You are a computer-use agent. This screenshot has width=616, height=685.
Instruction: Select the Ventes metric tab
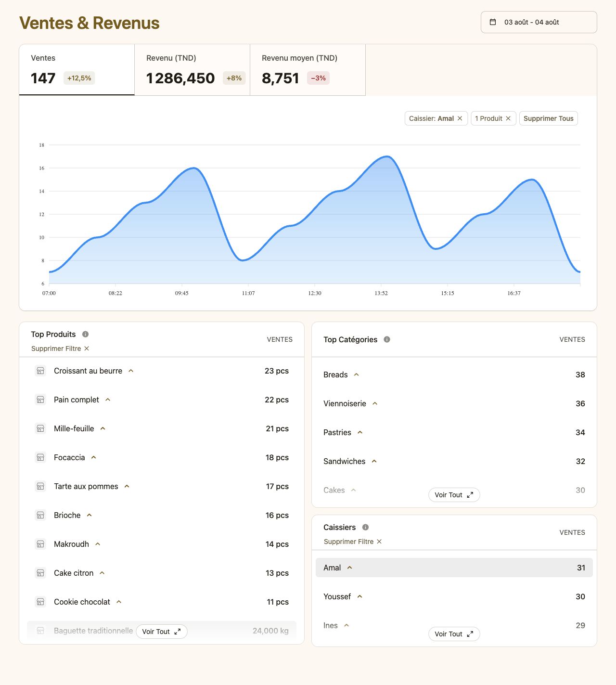77,70
